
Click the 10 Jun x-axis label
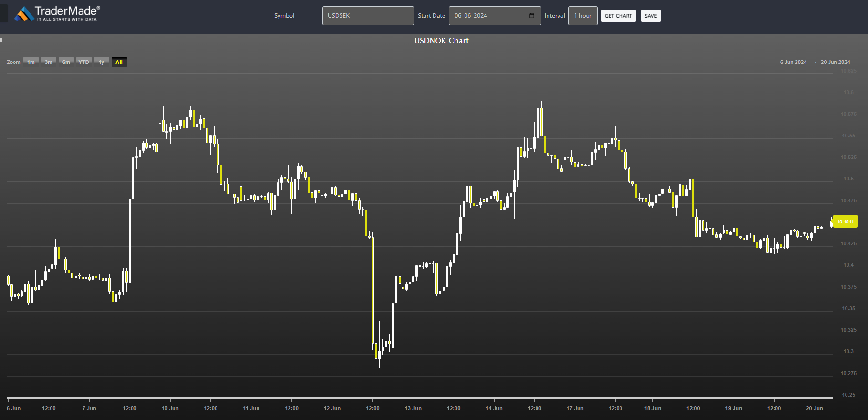(x=170, y=408)
